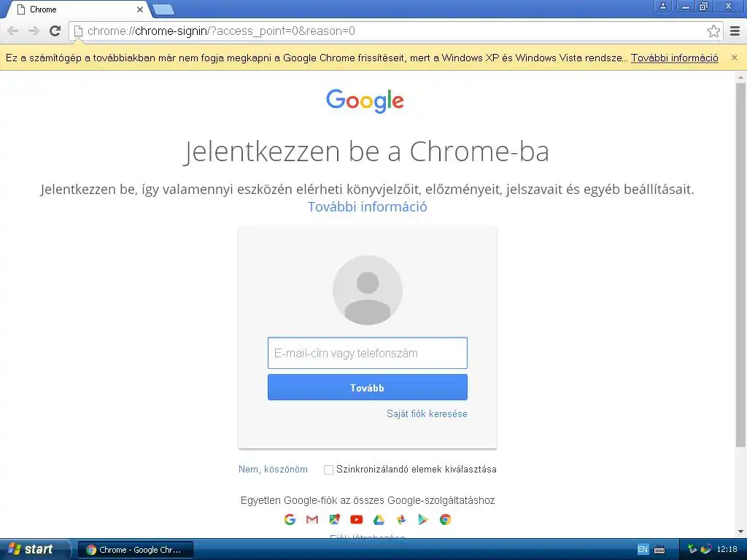The image size is (747, 560).
Task: Click the EN language indicator in taskbar
Action: pyautogui.click(x=642, y=550)
